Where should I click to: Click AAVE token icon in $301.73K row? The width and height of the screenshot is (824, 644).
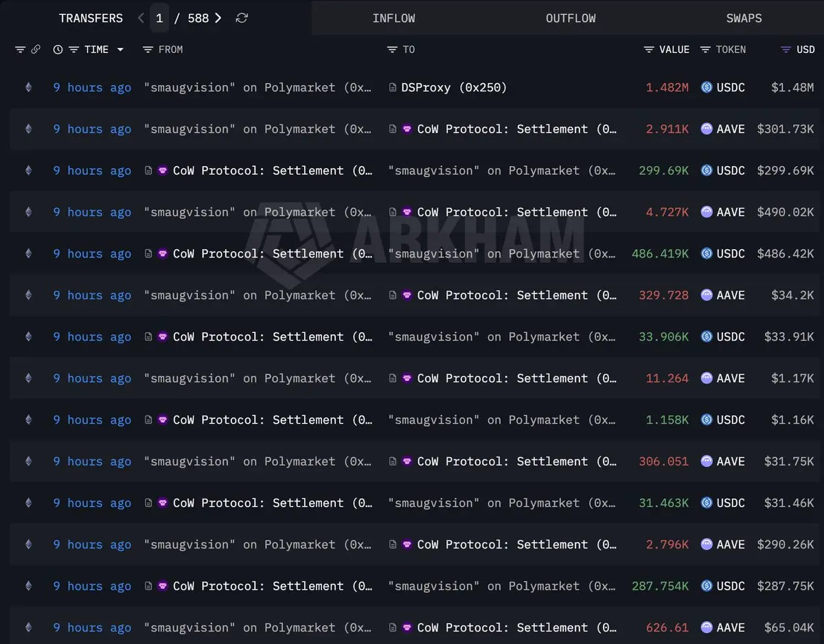click(x=707, y=129)
